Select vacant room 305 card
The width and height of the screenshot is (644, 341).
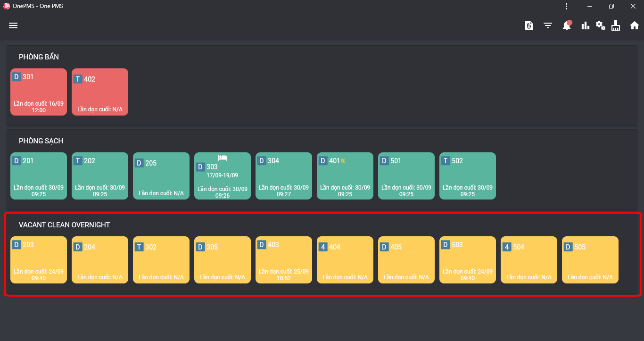tap(223, 260)
